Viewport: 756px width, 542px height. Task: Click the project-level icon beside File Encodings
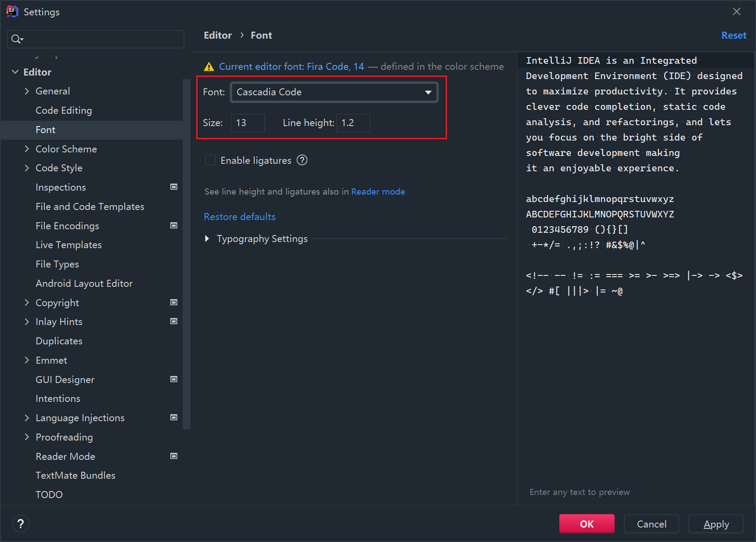coord(174,226)
